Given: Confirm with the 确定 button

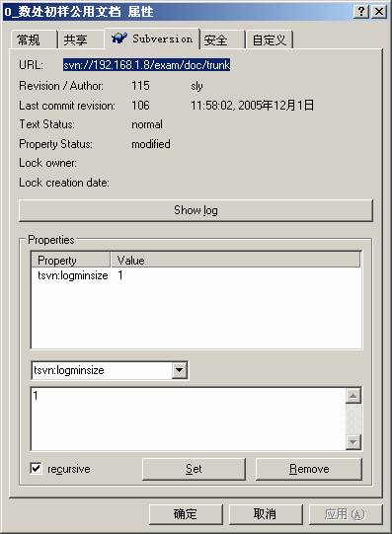Looking at the screenshot, I should [x=186, y=514].
